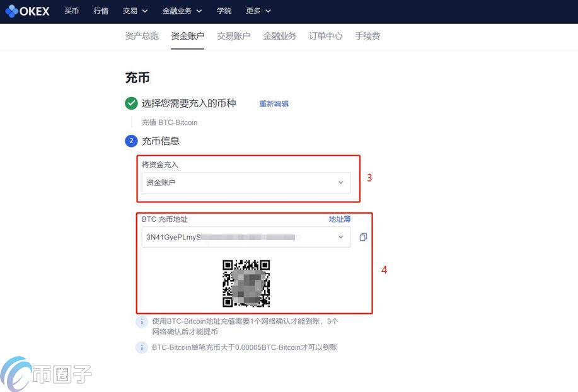The image size is (578, 392).
Task: Open the BTC deposit address dropdown
Action: click(246, 237)
